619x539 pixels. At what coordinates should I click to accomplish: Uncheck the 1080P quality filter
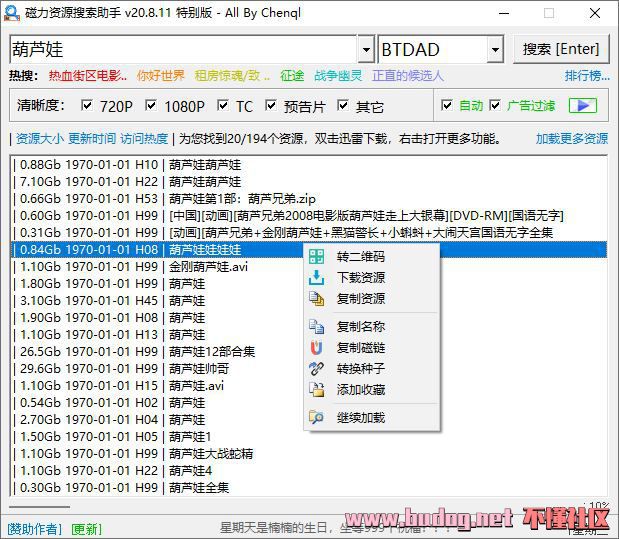coord(151,106)
